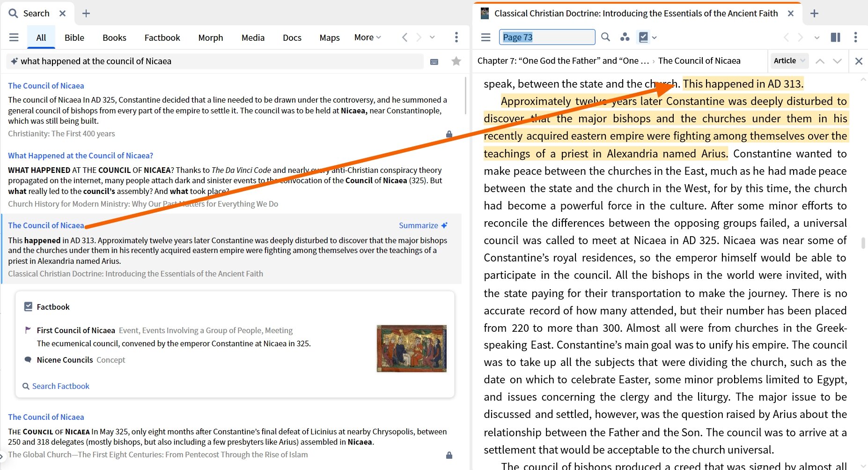868x470 pixels.
Task: Open the search panel hamburger menu
Action: point(14,37)
